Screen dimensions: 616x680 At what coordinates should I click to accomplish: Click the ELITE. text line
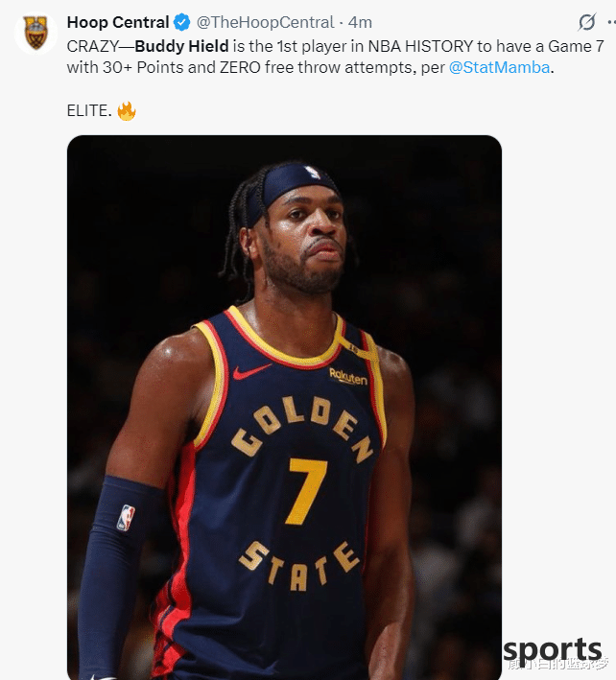(x=89, y=111)
